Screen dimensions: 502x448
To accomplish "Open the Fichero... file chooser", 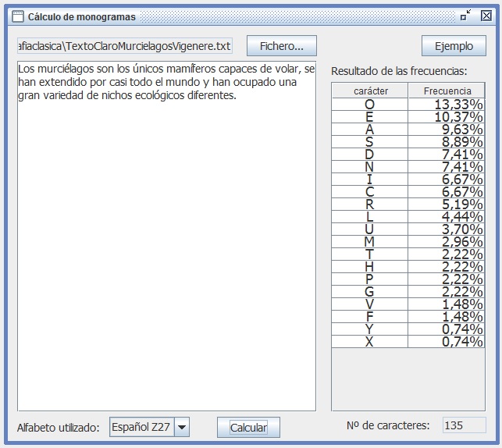I will tap(281, 46).
